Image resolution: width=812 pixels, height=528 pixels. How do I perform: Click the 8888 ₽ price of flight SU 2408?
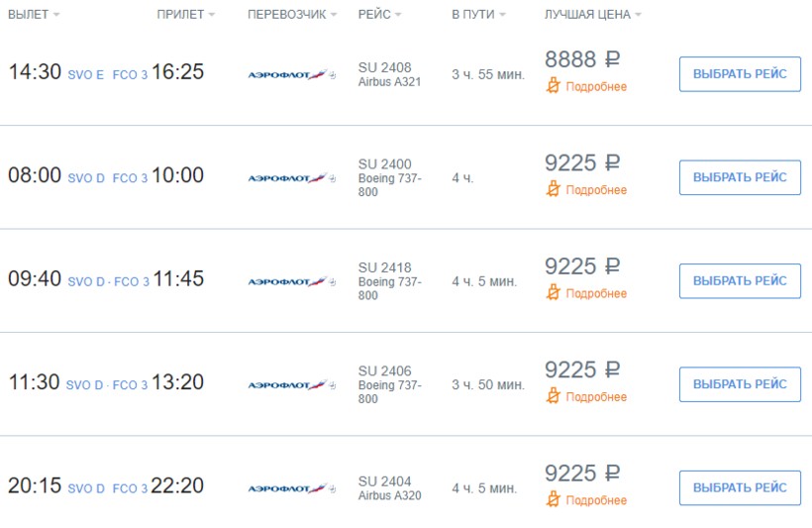tap(582, 59)
